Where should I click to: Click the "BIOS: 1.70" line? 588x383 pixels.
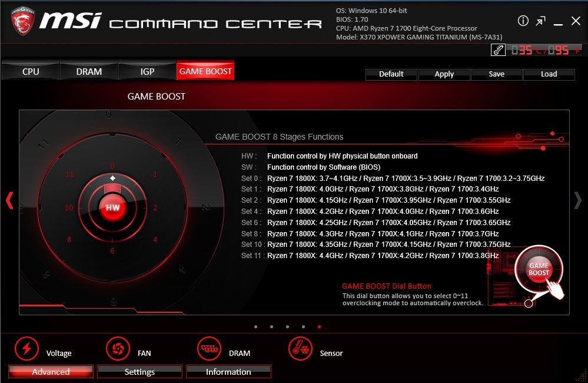352,19
